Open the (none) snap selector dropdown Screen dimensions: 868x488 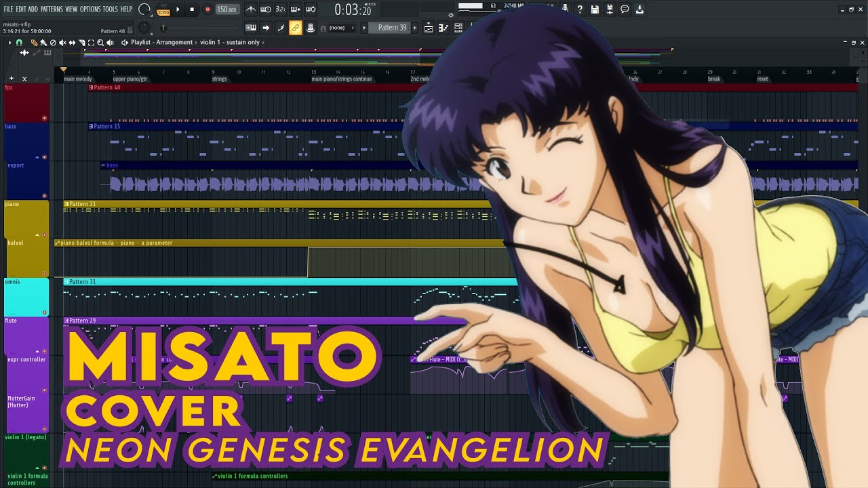point(340,28)
